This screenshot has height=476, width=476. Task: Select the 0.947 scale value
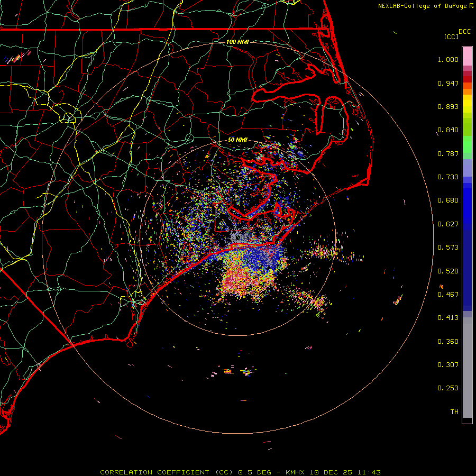pyautogui.click(x=448, y=83)
